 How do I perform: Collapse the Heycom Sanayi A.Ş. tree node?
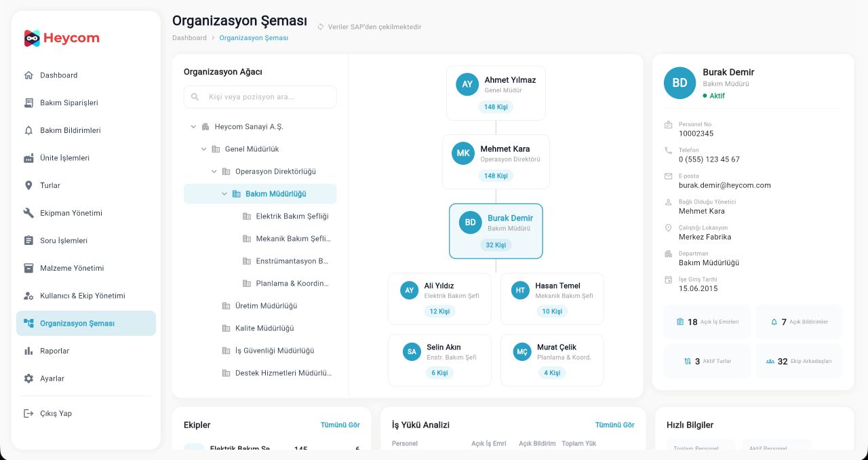193,127
